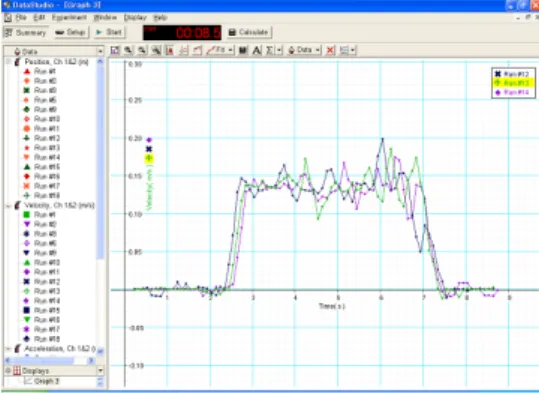539x393 pixels.
Task: Click the red X remove data icon
Action: click(x=330, y=50)
